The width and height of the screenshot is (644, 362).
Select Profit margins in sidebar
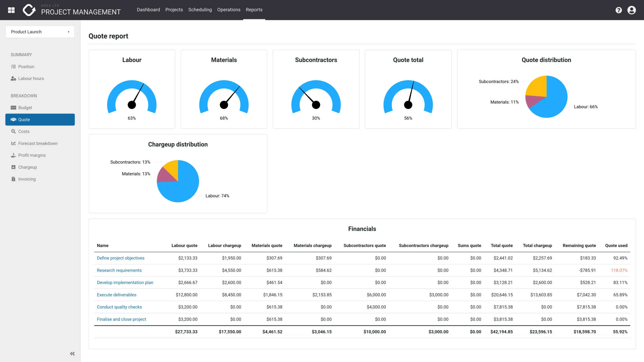32,155
